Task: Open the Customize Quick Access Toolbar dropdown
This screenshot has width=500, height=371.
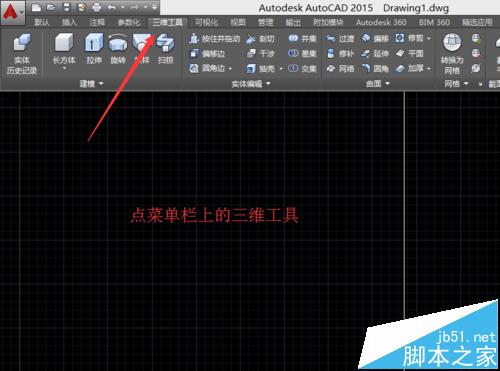Action: (x=154, y=7)
